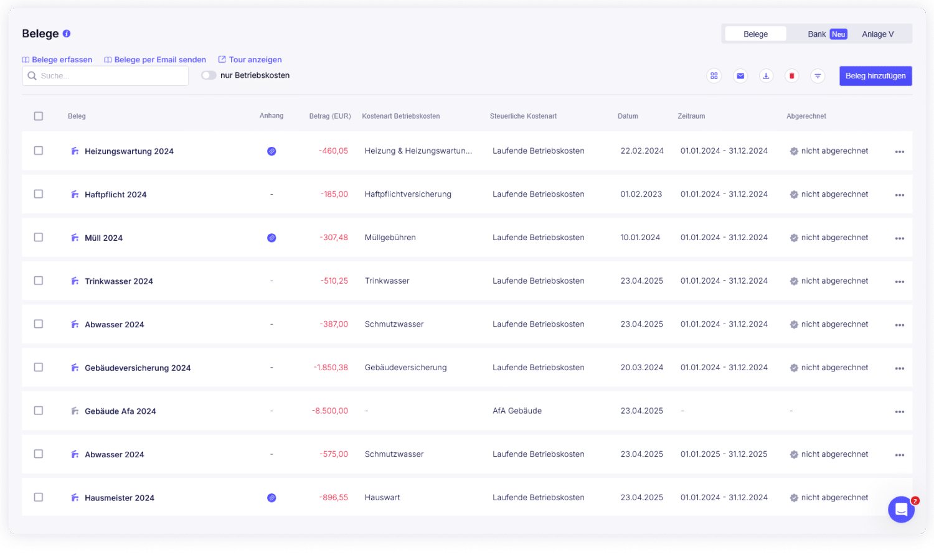Open the grid view icon in toolbar
Image resolution: width=934 pixels, height=560 pixels.
[x=714, y=76]
